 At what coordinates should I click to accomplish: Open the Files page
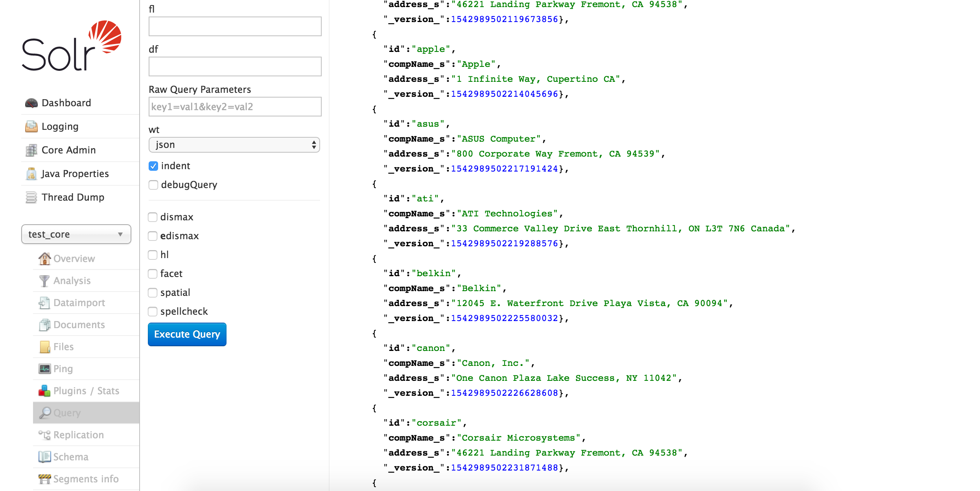tap(63, 347)
